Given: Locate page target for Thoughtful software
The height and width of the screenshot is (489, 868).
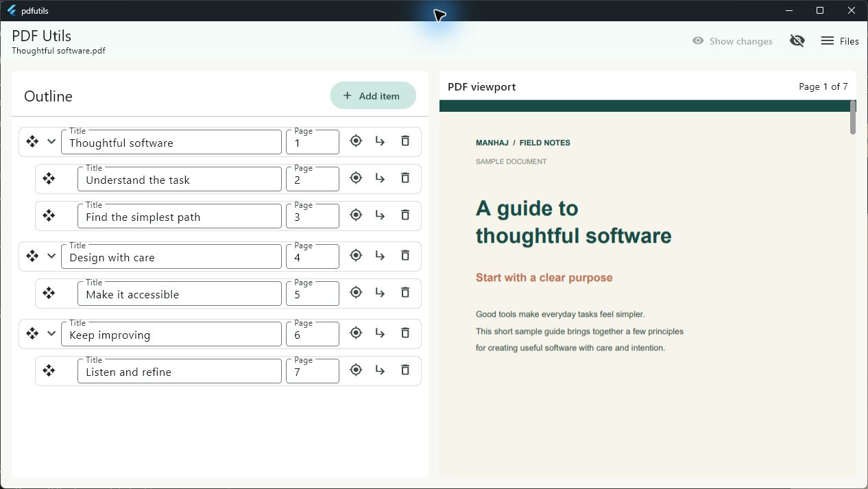Looking at the screenshot, I should [x=356, y=141].
